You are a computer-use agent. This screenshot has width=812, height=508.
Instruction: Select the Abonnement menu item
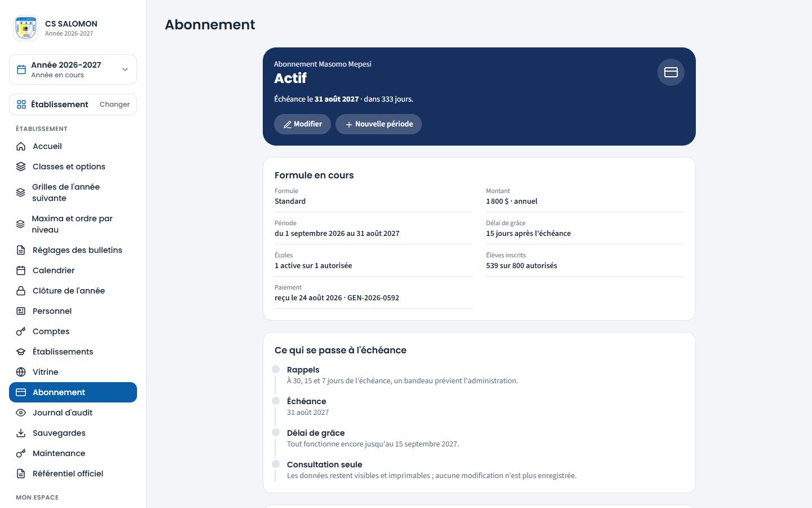pos(73,392)
